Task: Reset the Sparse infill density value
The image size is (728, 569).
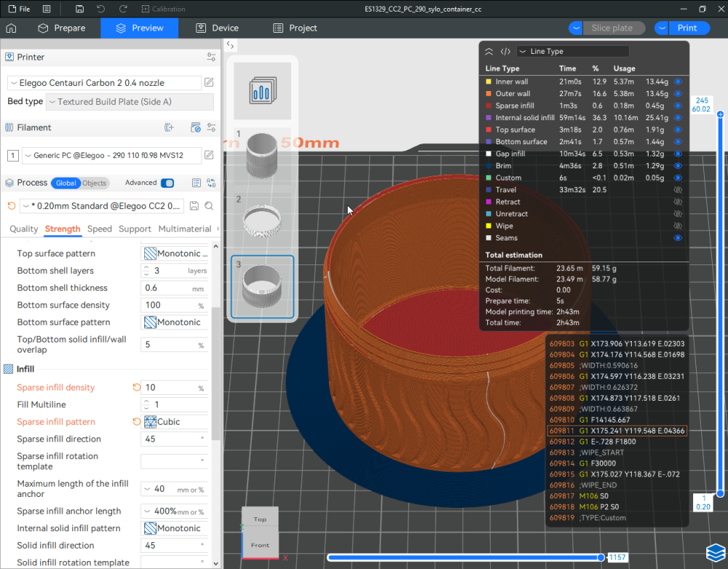Action: click(136, 388)
